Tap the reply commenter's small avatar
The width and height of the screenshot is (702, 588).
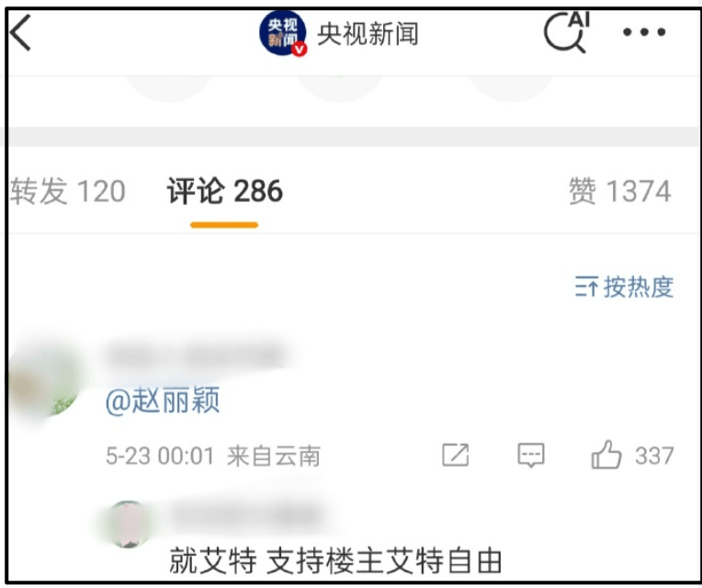tap(129, 524)
